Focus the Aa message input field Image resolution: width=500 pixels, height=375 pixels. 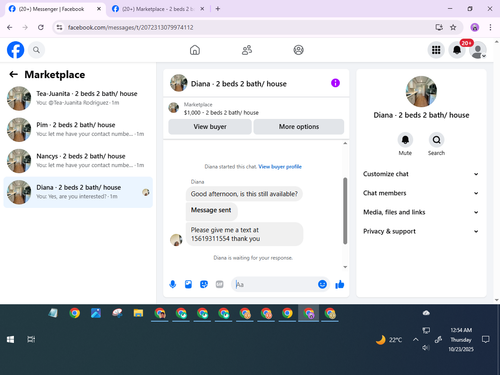coord(275,284)
